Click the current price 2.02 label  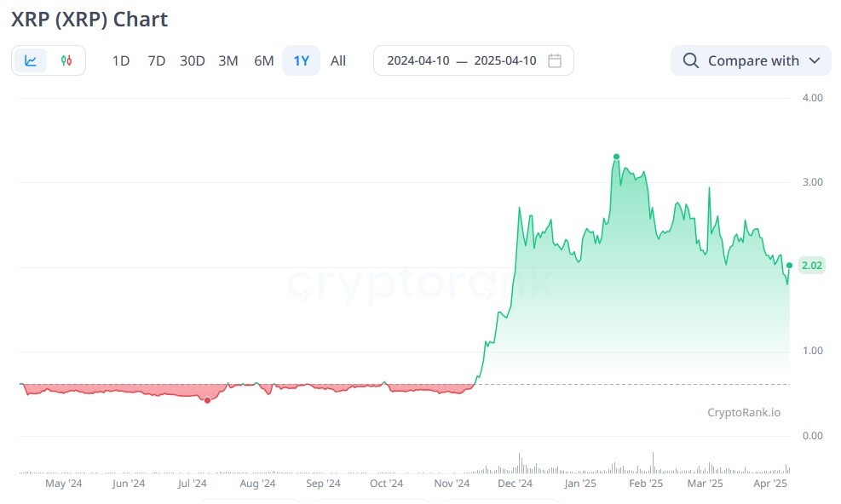click(811, 266)
